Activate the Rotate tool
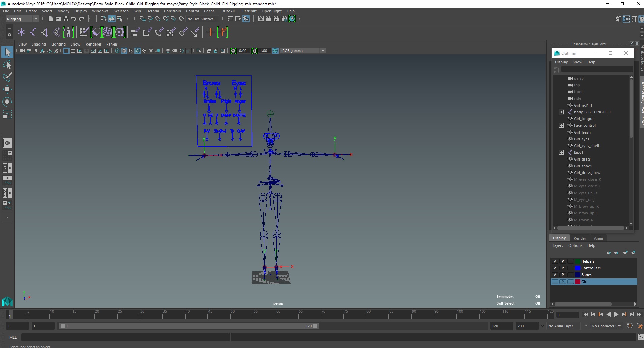 tap(7, 102)
